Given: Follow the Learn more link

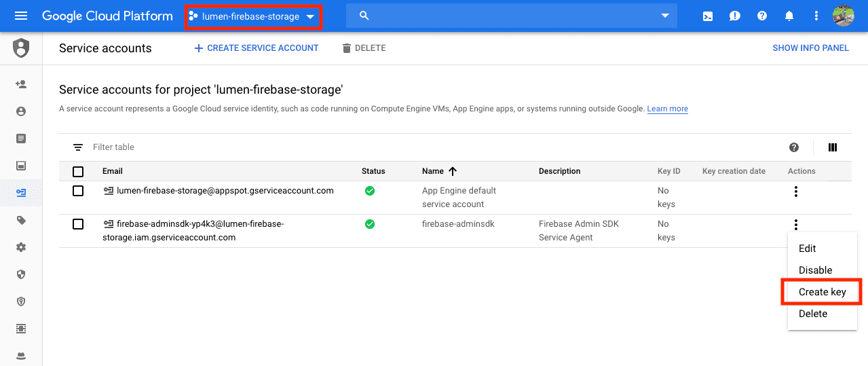Looking at the screenshot, I should click(667, 109).
